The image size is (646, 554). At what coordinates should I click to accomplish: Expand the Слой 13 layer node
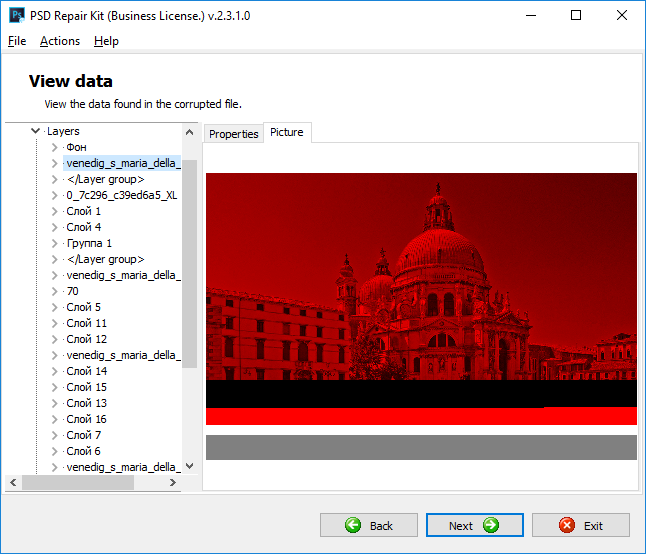[x=54, y=403]
